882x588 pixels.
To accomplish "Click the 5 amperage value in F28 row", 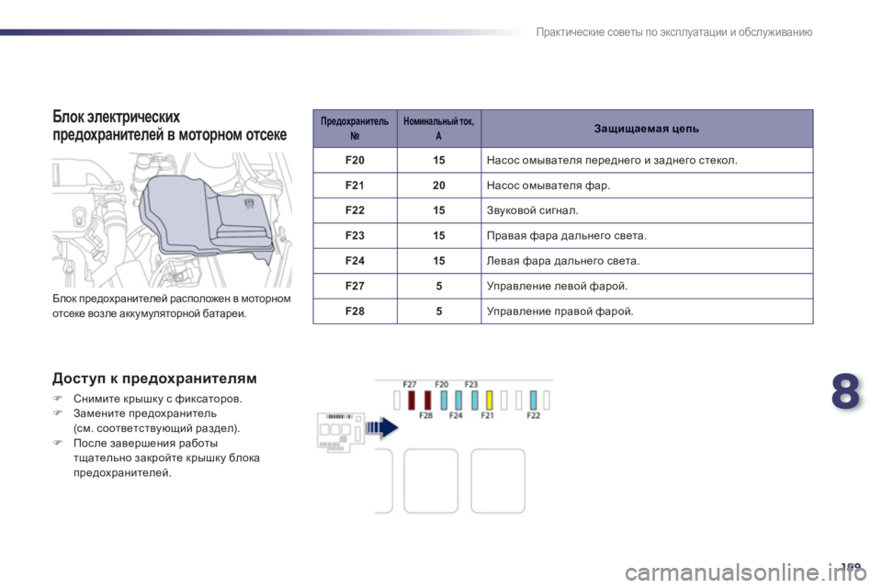I will pos(439,311).
